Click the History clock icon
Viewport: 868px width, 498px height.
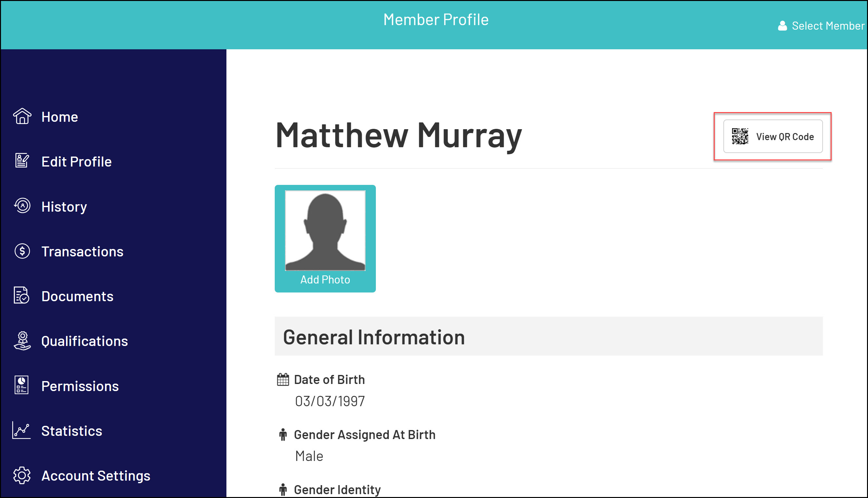pyautogui.click(x=22, y=206)
